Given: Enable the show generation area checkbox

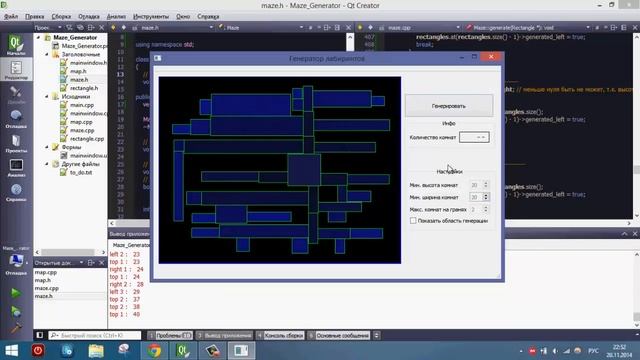Looking at the screenshot, I should tap(413, 220).
